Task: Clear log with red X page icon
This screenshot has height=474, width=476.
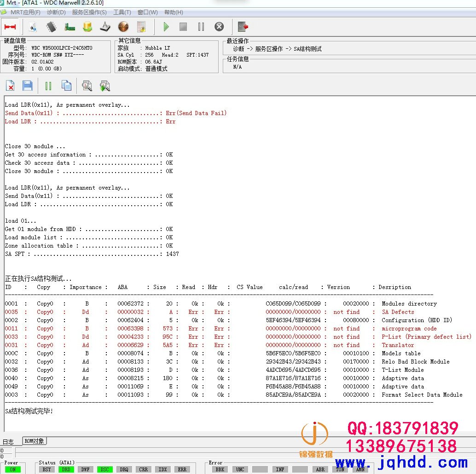Action: click(10, 86)
